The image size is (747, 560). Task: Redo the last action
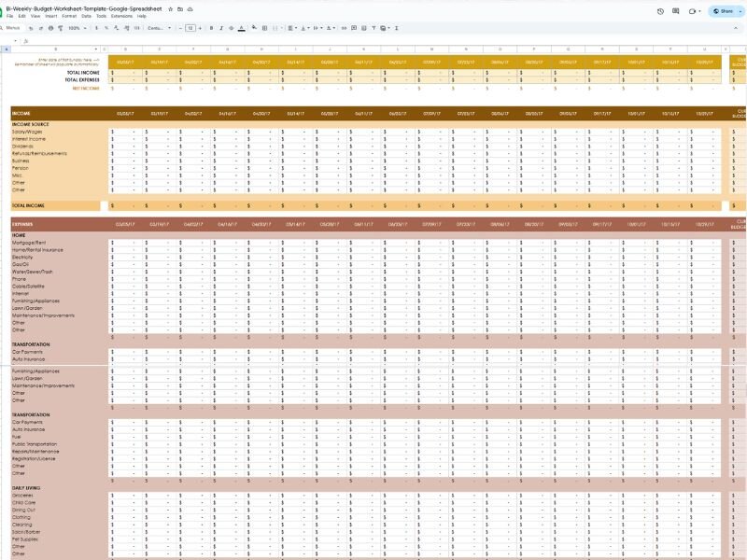pyautogui.click(x=40, y=28)
